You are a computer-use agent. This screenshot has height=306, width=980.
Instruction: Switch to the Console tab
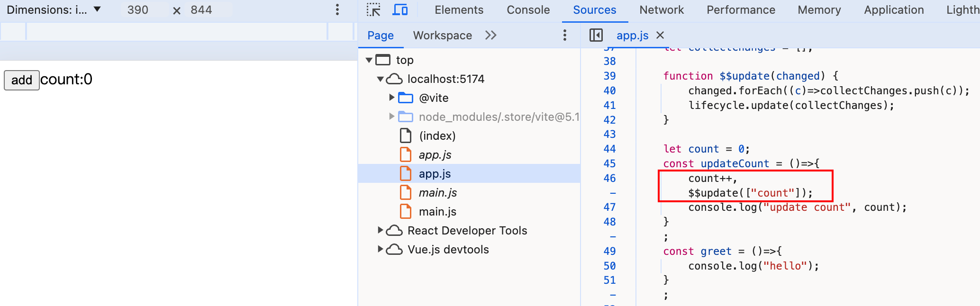point(528,10)
